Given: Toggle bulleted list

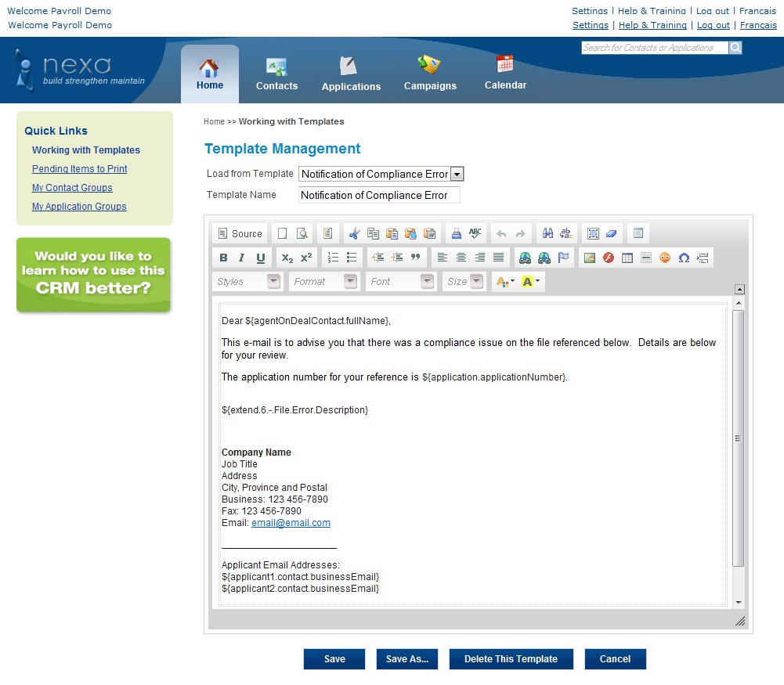Looking at the screenshot, I should coord(352,258).
